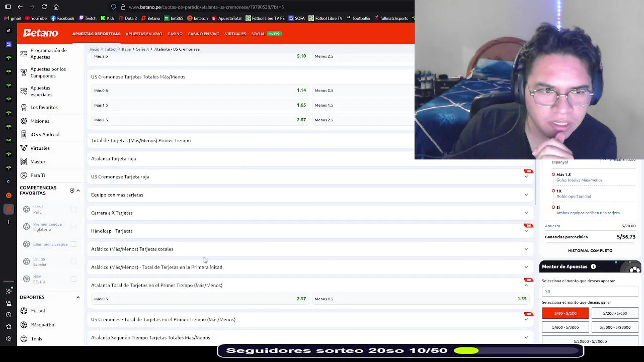This screenshot has height=362, width=644.
Task: Open the Master icon
Action: (x=24, y=161)
